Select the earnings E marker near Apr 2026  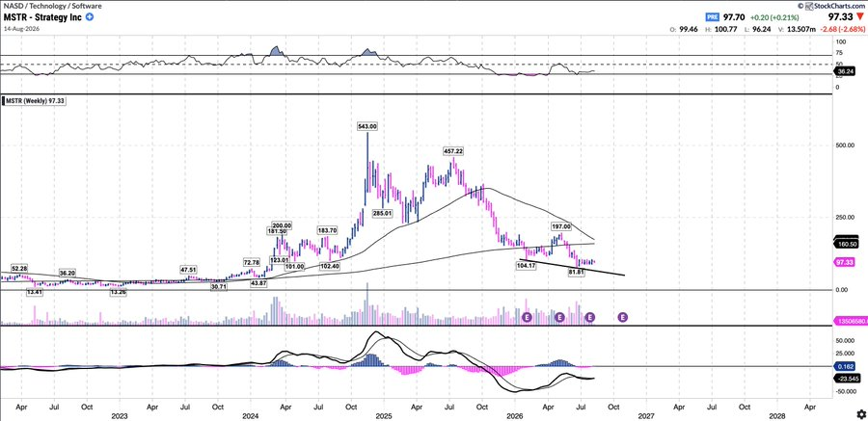pyautogui.click(x=559, y=317)
